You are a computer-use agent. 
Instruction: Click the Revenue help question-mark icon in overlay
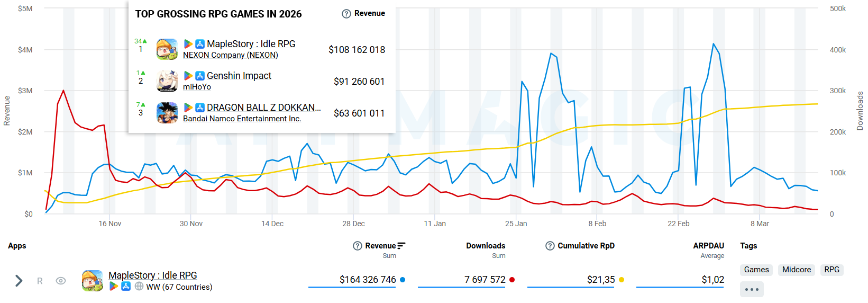tap(346, 14)
